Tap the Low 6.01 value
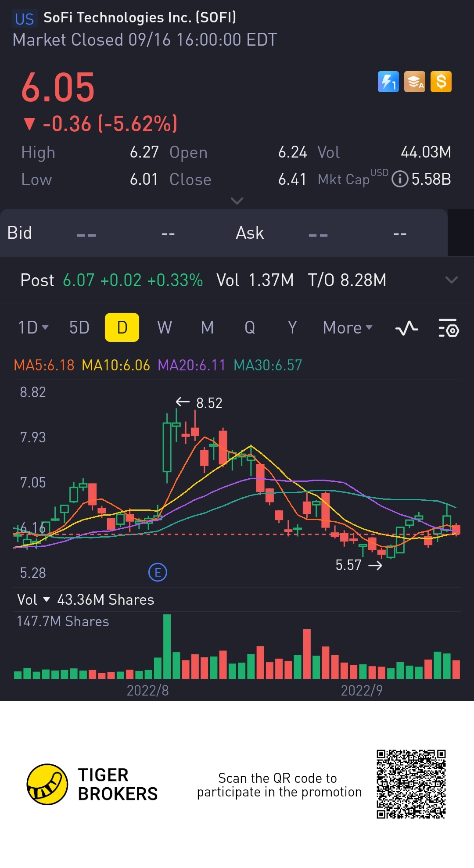 click(144, 179)
